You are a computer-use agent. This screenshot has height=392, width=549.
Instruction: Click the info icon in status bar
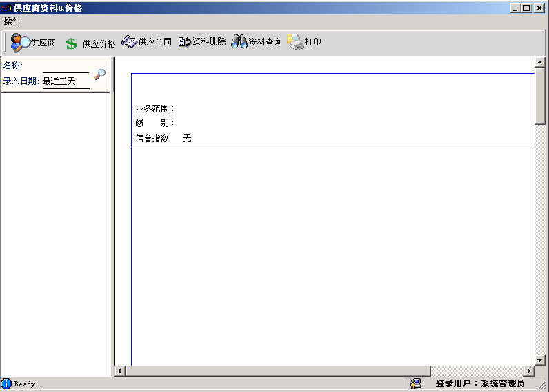(6, 384)
